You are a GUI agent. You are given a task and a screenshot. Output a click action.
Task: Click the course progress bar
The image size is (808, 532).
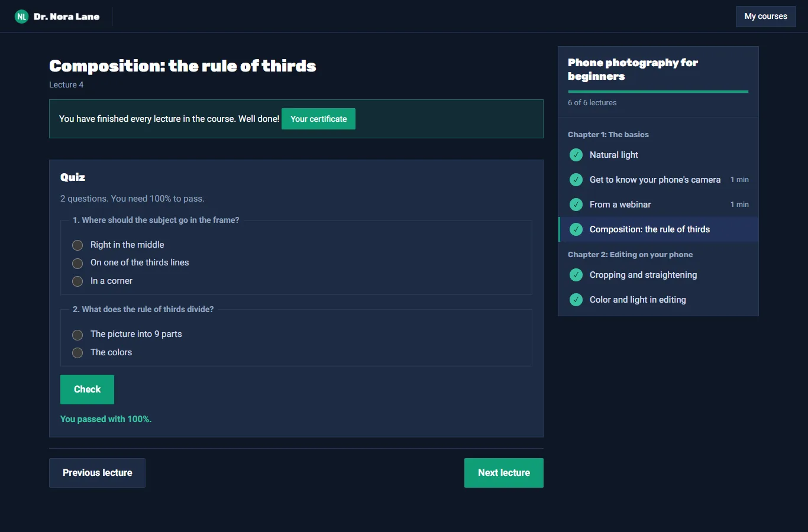(x=658, y=92)
